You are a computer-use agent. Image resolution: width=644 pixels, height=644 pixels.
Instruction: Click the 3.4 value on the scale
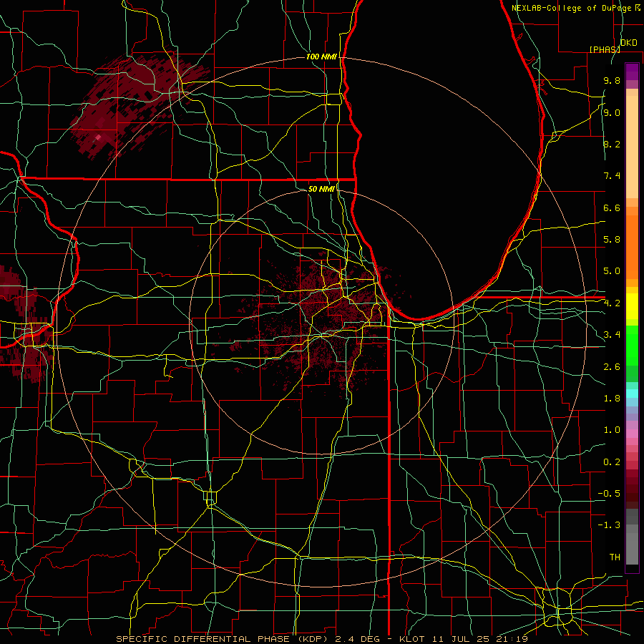(612, 335)
